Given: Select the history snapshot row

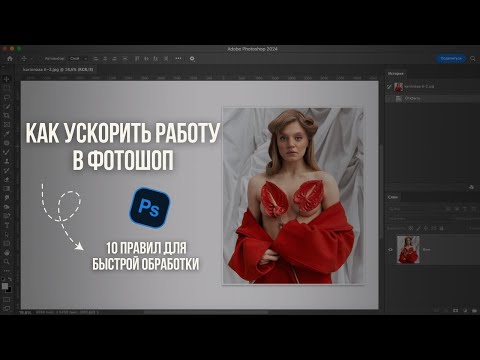Looking at the screenshot, I should (432, 87).
